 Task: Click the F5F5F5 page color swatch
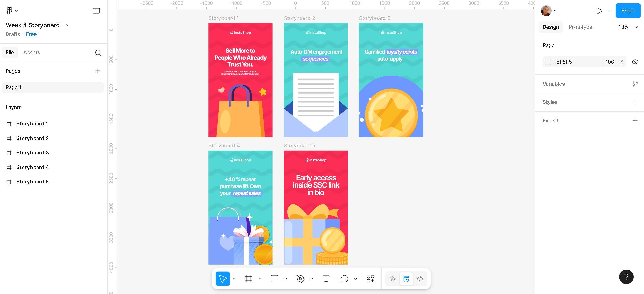tap(548, 62)
